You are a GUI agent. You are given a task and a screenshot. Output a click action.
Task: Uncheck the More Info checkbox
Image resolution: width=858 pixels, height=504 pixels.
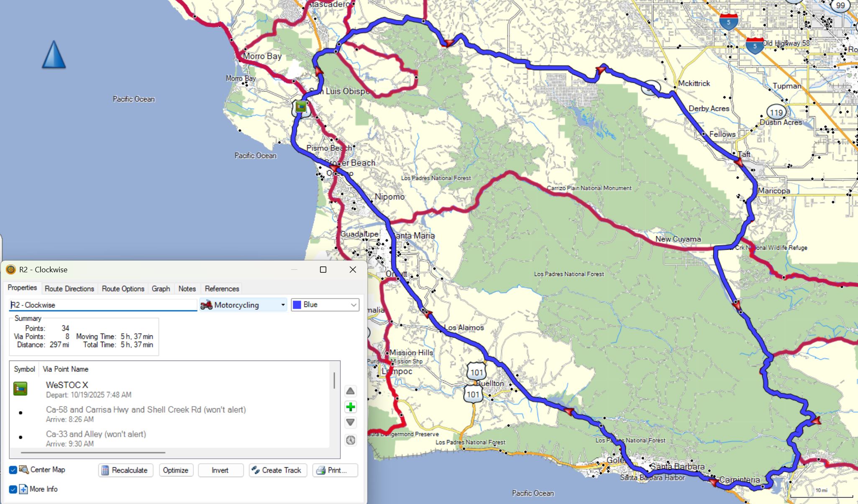(x=13, y=489)
